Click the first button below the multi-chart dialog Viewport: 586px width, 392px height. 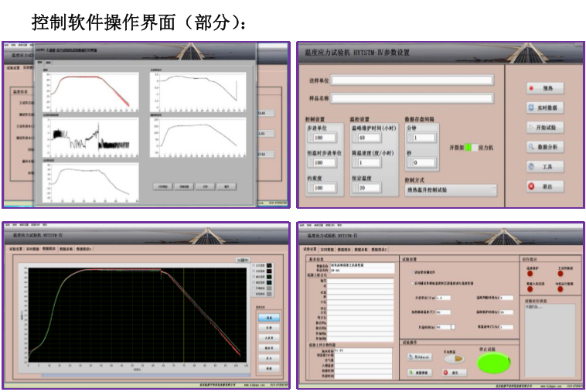[x=162, y=186]
